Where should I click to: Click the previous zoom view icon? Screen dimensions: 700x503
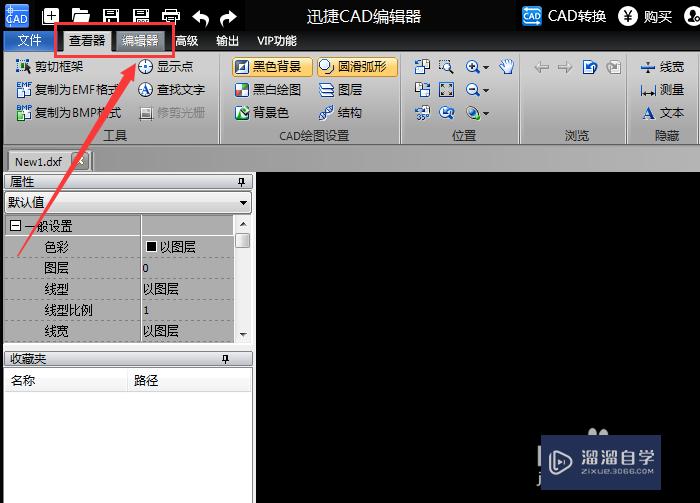446,113
